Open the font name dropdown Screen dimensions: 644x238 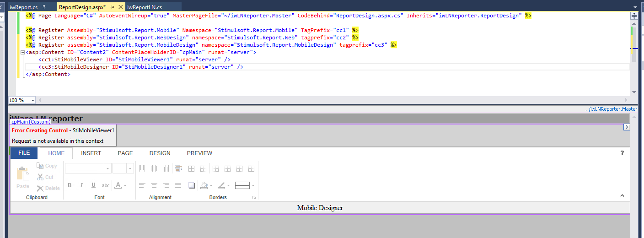click(x=107, y=168)
